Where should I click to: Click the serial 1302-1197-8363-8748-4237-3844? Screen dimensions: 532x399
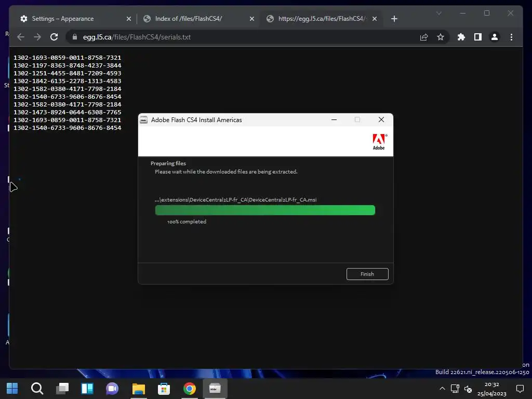[x=67, y=65]
